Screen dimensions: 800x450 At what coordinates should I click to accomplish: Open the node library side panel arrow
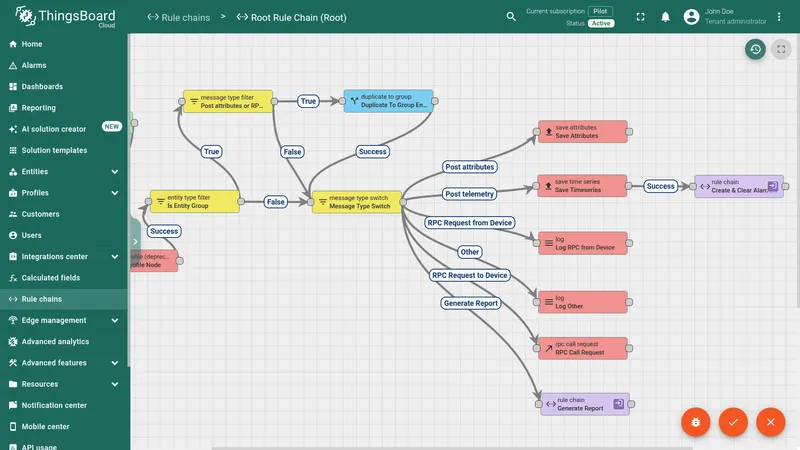click(135, 241)
